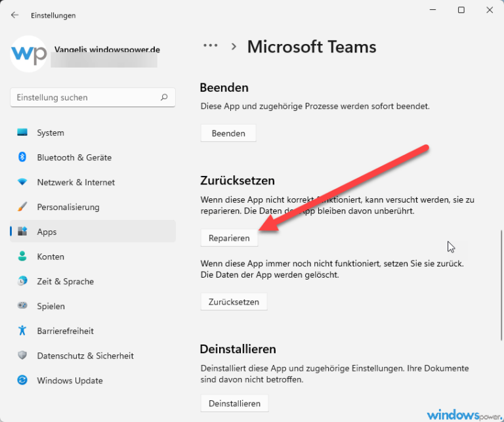
Task: Click the magnifier search icon
Action: click(164, 97)
